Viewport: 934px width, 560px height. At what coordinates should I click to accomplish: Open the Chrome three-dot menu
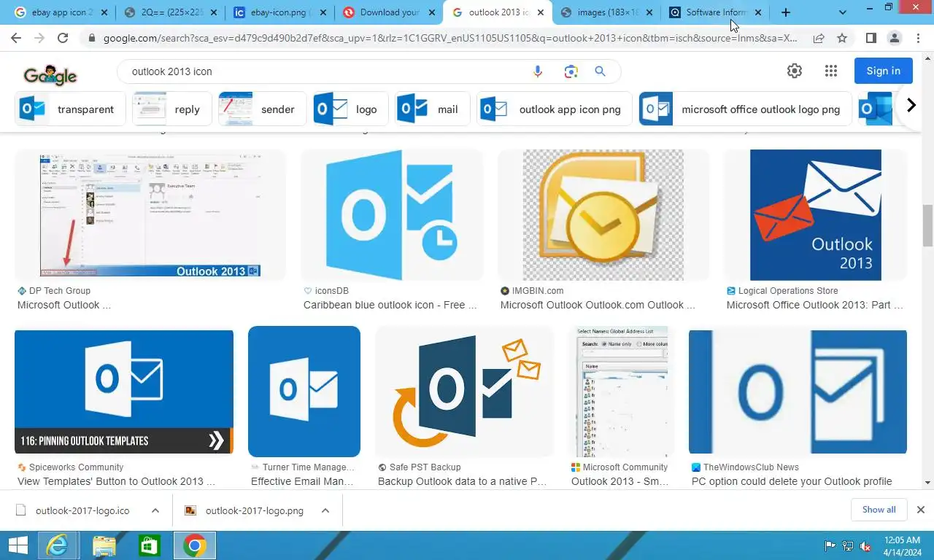[917, 38]
